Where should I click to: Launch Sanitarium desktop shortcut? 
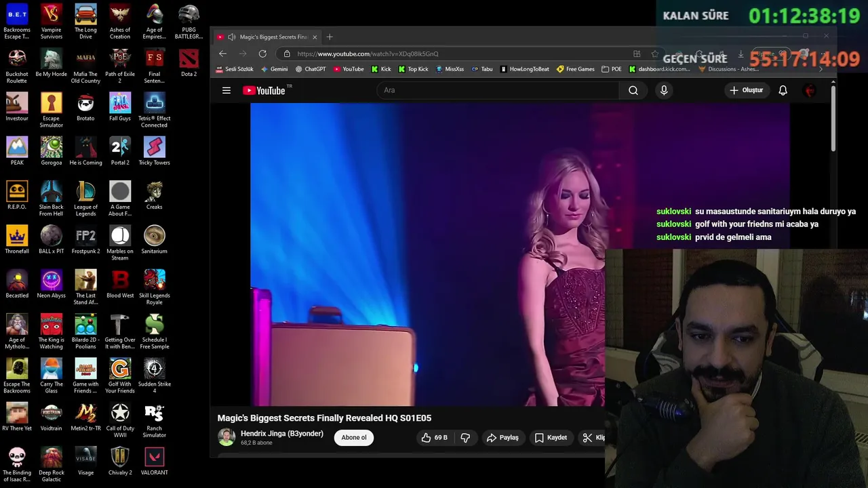pyautogui.click(x=154, y=240)
